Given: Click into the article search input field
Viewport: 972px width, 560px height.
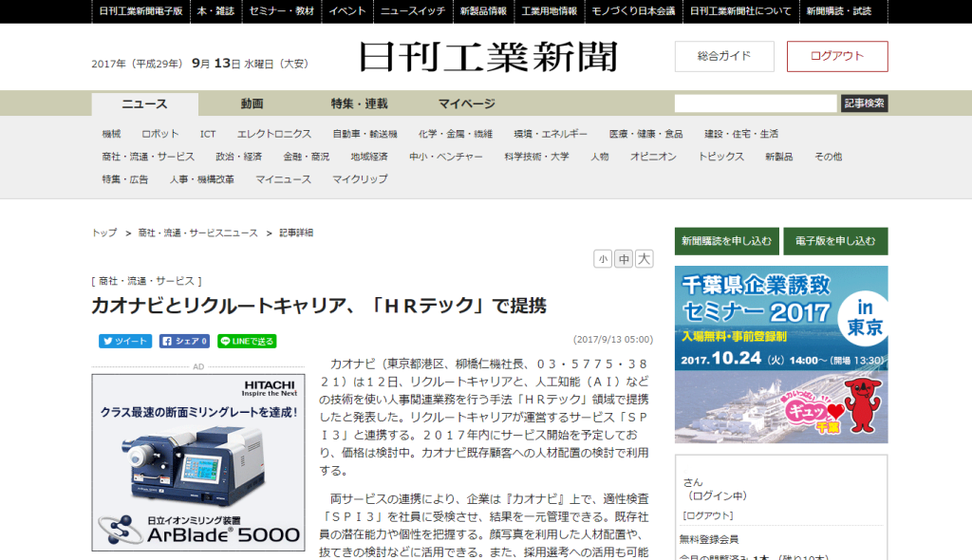Looking at the screenshot, I should [x=756, y=103].
